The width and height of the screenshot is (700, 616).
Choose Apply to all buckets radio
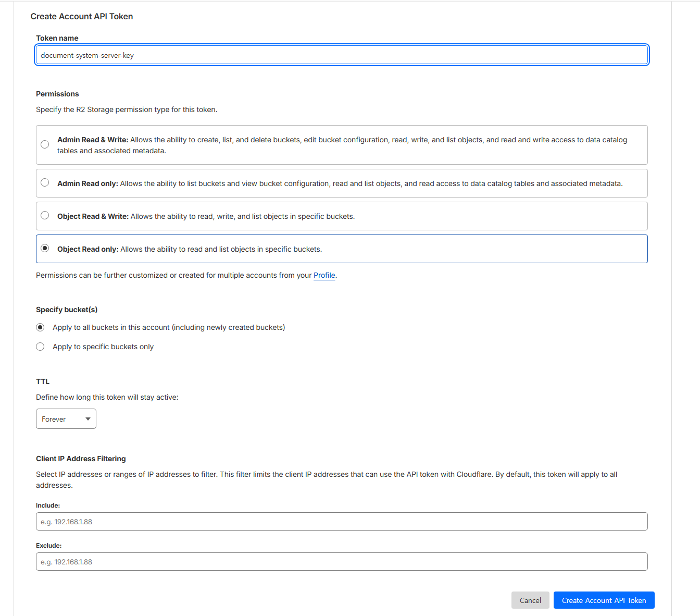(x=40, y=327)
